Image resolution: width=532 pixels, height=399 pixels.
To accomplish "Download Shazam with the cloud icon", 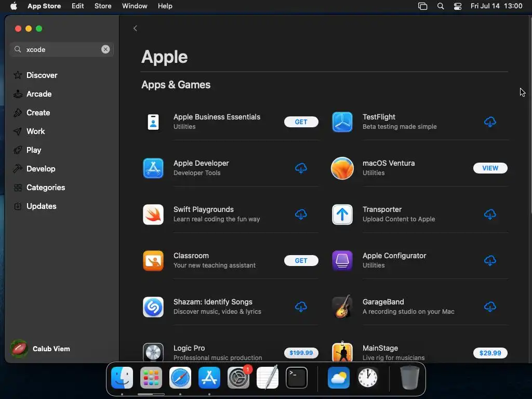I will [301, 307].
